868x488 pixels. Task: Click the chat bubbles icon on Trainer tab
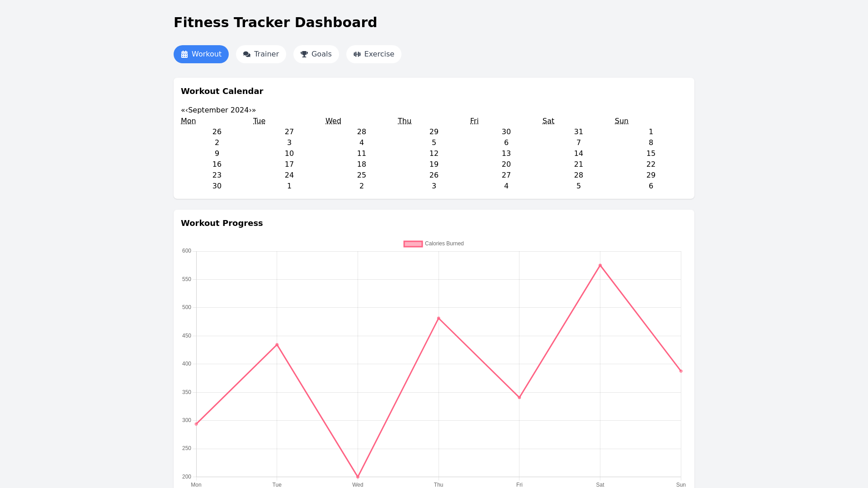tap(247, 54)
